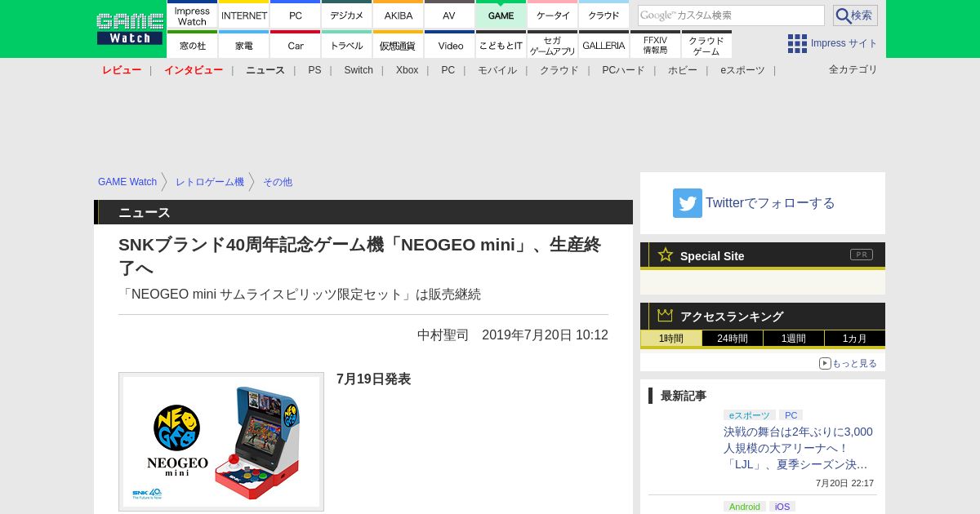Click the GAME Watch logo
The image size is (980, 514).
point(130,29)
